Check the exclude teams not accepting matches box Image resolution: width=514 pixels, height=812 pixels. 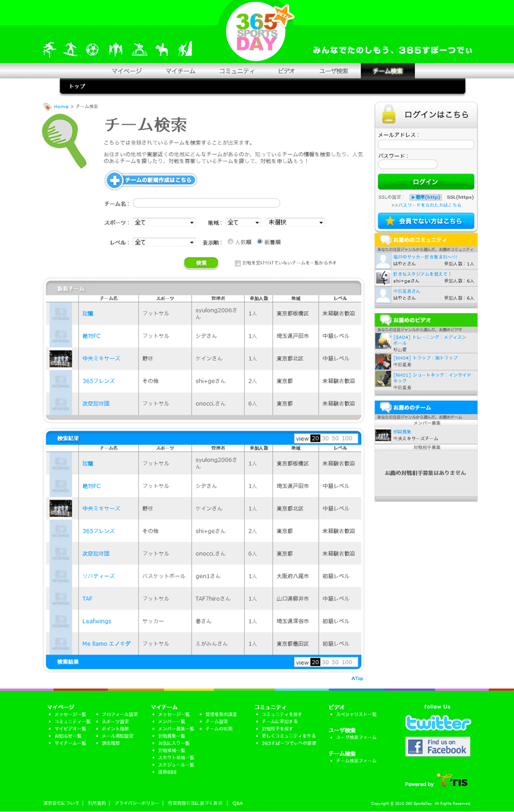(x=238, y=263)
